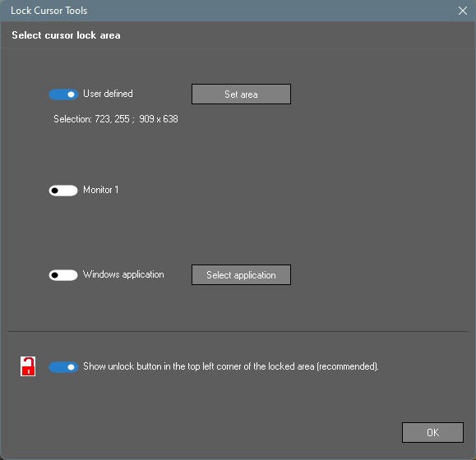The height and width of the screenshot is (460, 476).
Task: Close the Lock Cursor Tools window
Action: pyautogui.click(x=463, y=11)
